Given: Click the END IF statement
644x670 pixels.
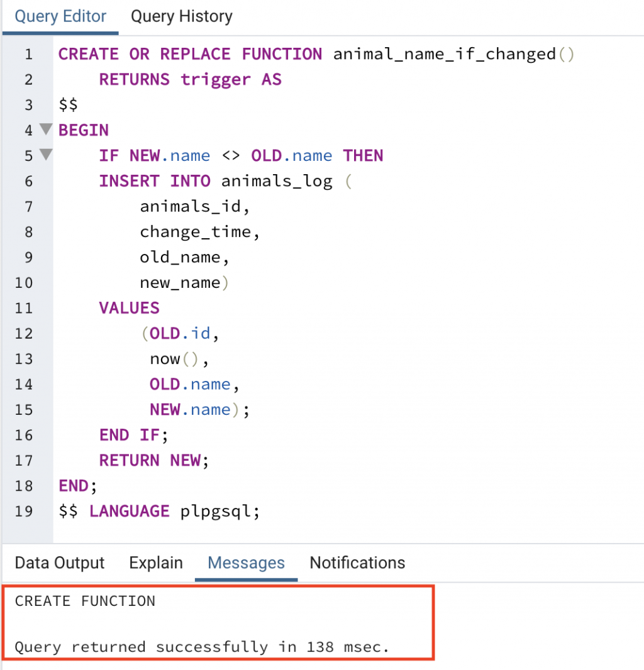Looking at the screenshot, I should point(134,435).
